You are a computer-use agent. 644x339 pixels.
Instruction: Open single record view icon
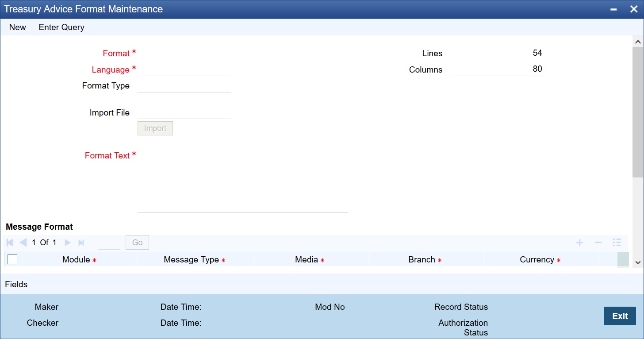click(617, 243)
